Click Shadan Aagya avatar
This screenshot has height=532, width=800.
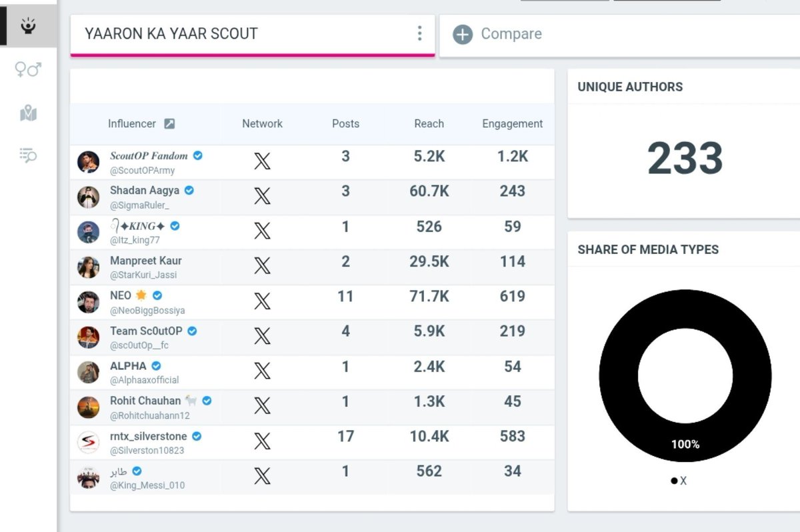[88, 197]
